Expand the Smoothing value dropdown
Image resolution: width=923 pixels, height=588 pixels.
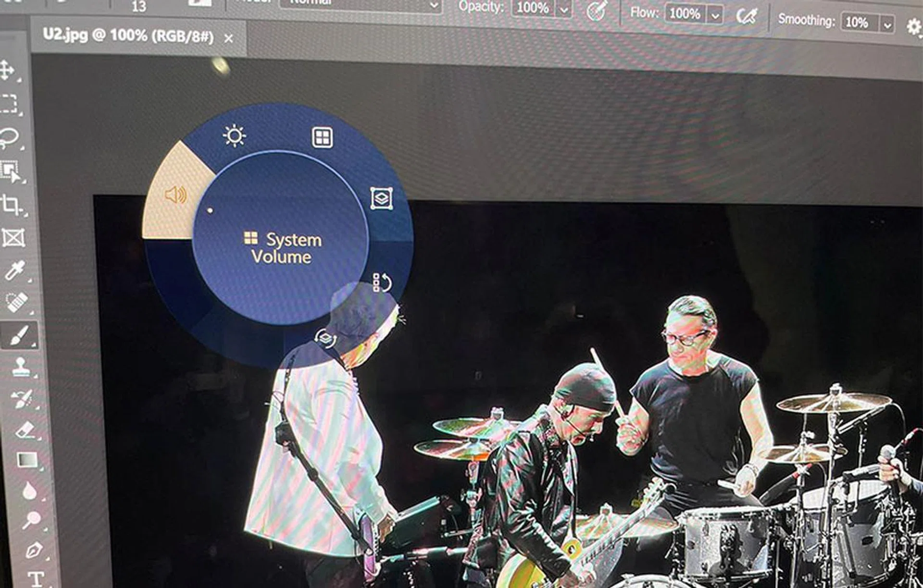point(887,24)
